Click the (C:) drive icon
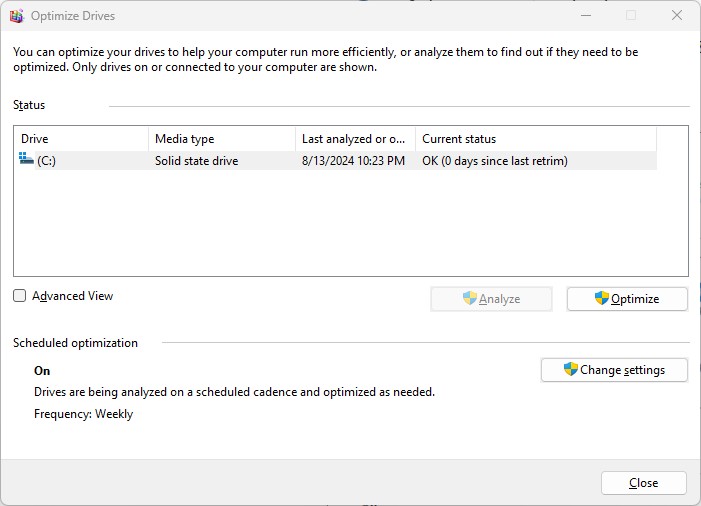The image size is (701, 506). coord(26,160)
